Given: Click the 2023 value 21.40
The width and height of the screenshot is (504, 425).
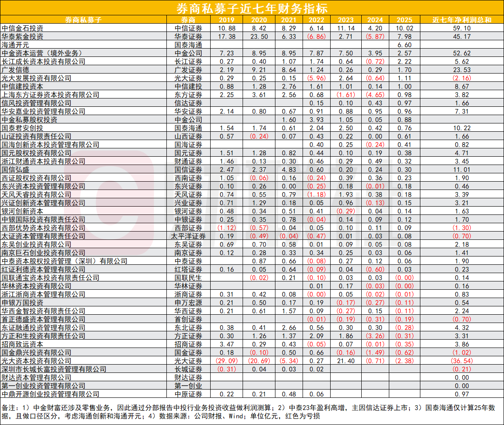Looking at the screenshot, I should point(346,361).
